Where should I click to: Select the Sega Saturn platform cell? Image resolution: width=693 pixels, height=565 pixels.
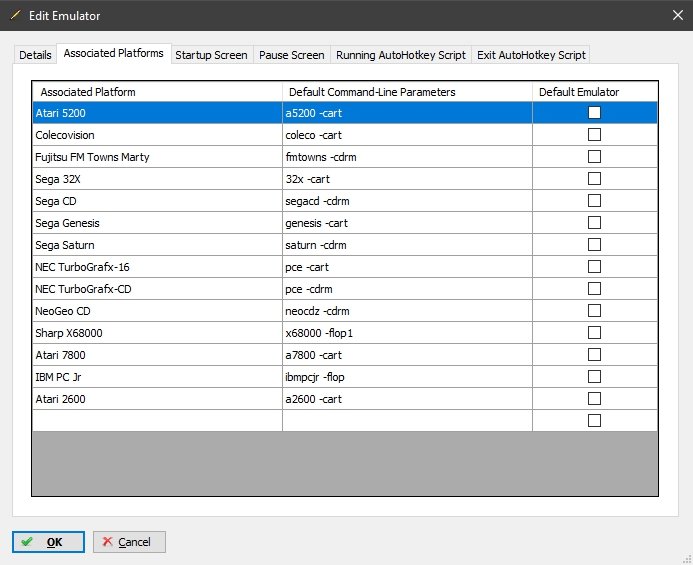click(x=157, y=245)
